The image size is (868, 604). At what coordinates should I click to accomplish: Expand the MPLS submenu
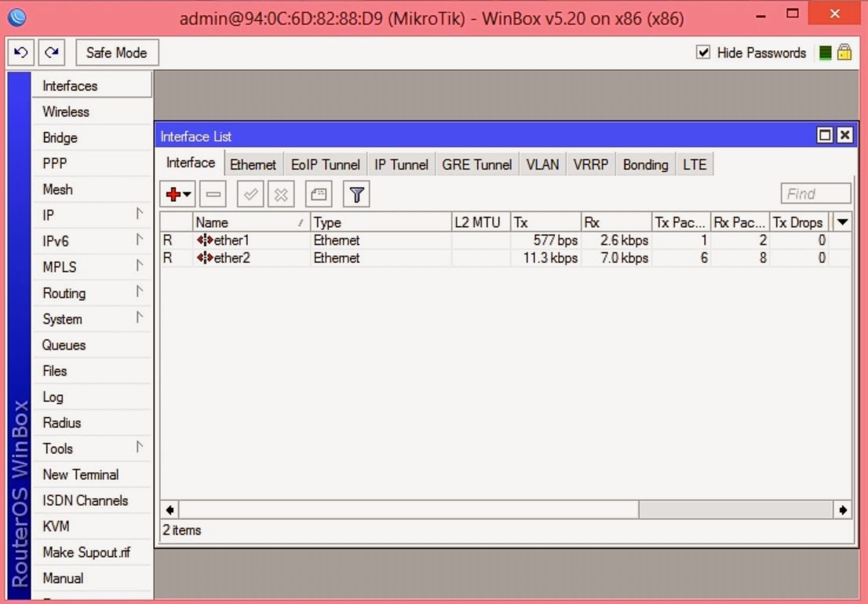coord(92,267)
